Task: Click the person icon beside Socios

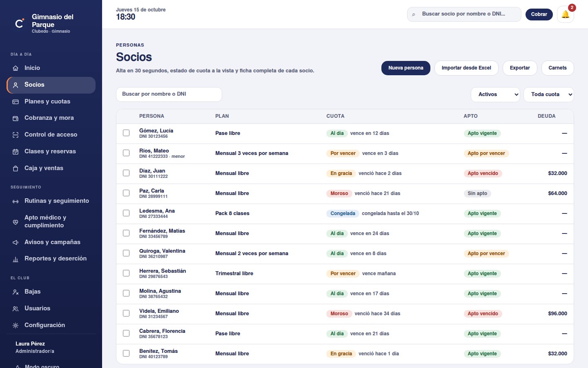Action: [x=16, y=85]
